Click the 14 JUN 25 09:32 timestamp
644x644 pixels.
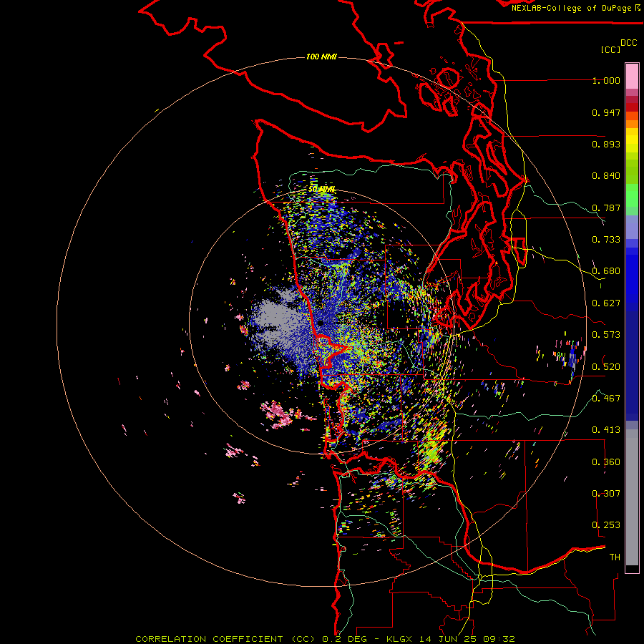point(467,639)
